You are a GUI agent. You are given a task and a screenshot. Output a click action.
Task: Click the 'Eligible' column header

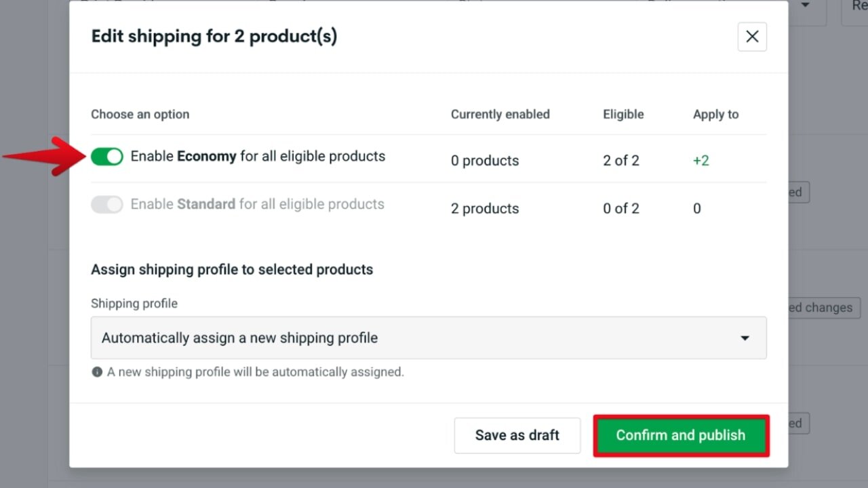point(623,115)
